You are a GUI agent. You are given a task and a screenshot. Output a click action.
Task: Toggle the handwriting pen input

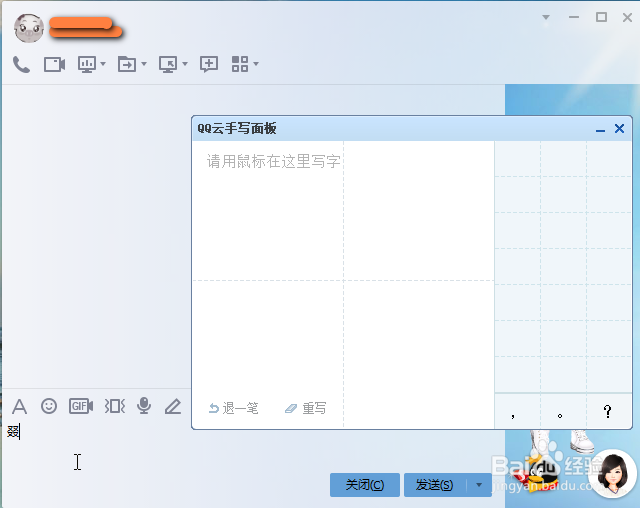pos(173,406)
